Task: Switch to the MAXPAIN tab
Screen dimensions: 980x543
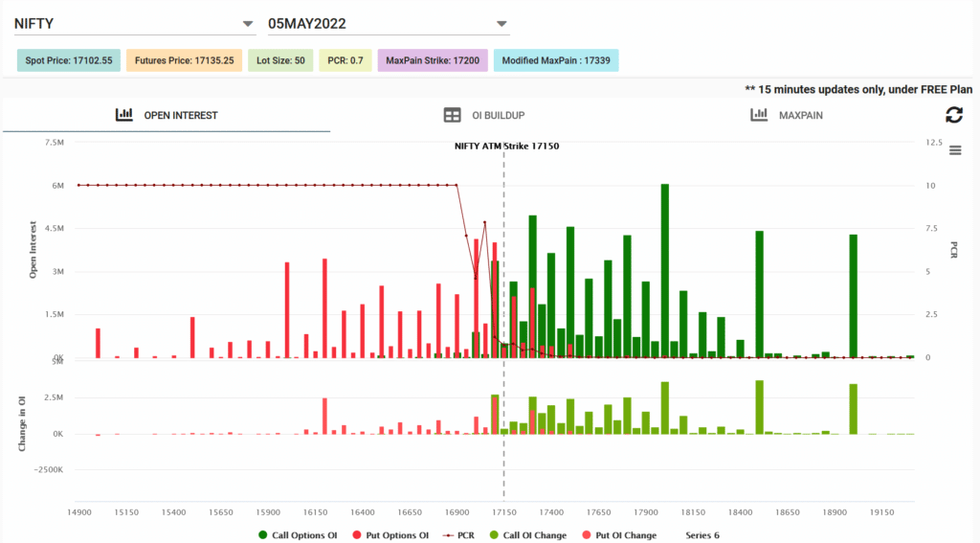Action: click(x=787, y=115)
